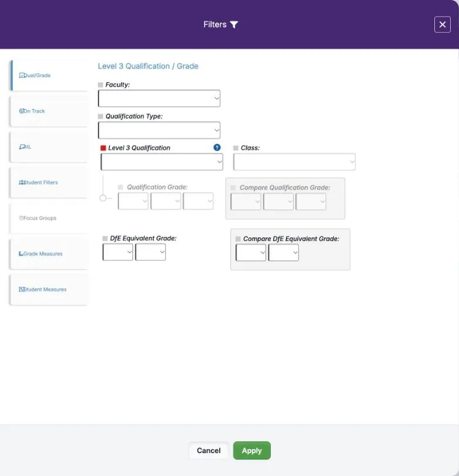Apply the selected filters
This screenshot has width=459, height=476.
[251, 450]
